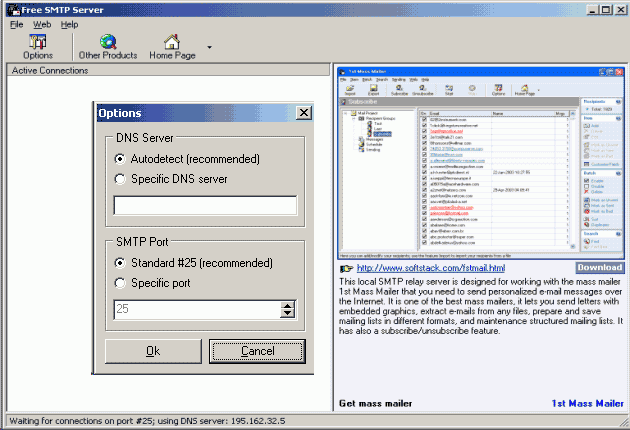Open the Help menu
The height and width of the screenshot is (430, 630).
tap(69, 24)
